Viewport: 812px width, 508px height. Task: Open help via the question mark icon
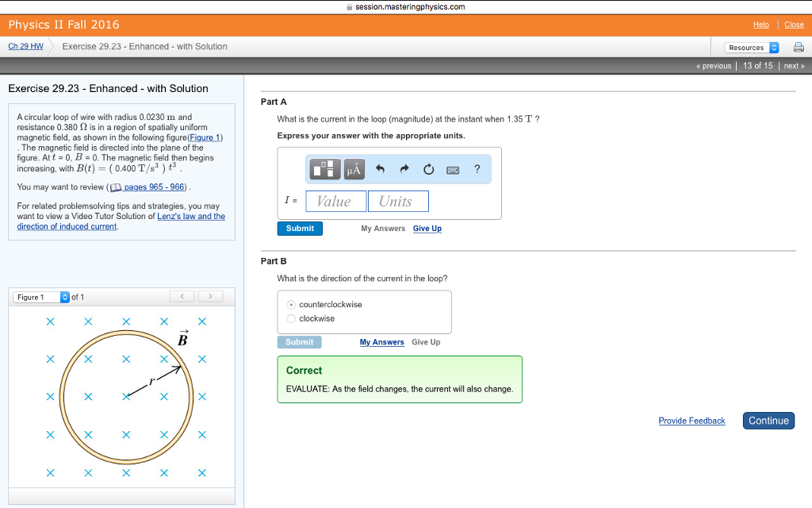pos(476,168)
